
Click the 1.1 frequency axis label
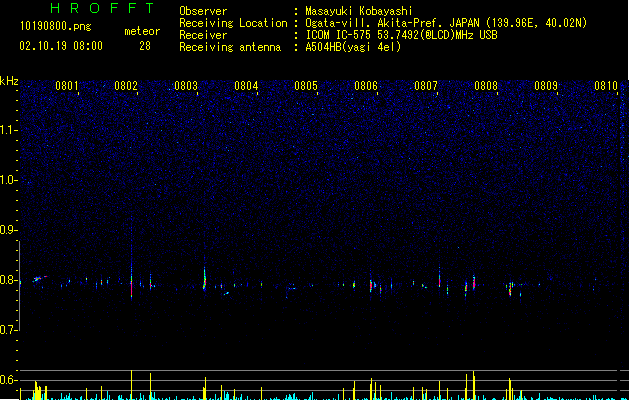click(8, 130)
